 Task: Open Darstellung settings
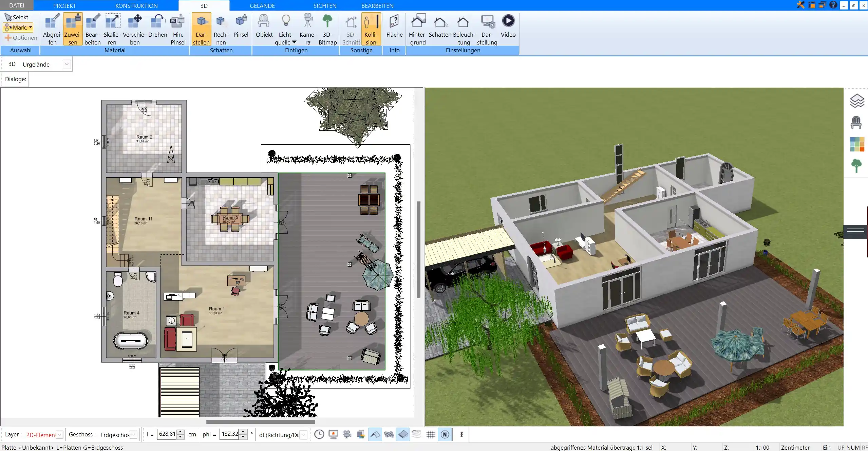487,29
